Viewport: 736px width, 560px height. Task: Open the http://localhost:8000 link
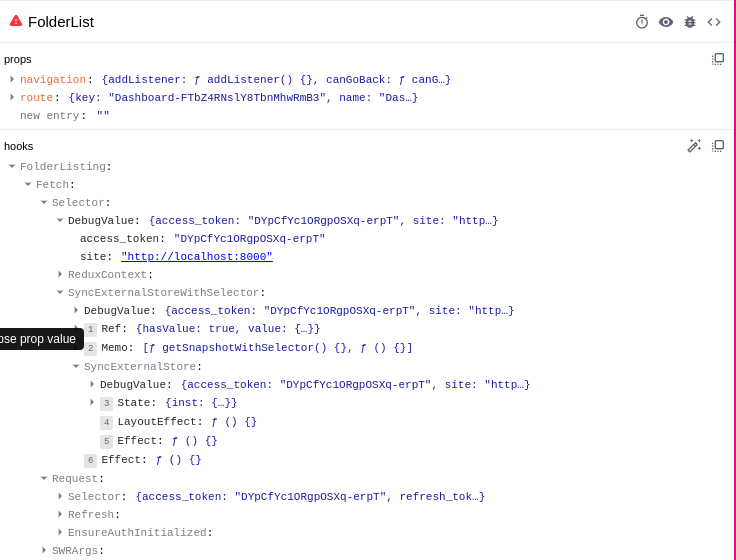coord(197,257)
